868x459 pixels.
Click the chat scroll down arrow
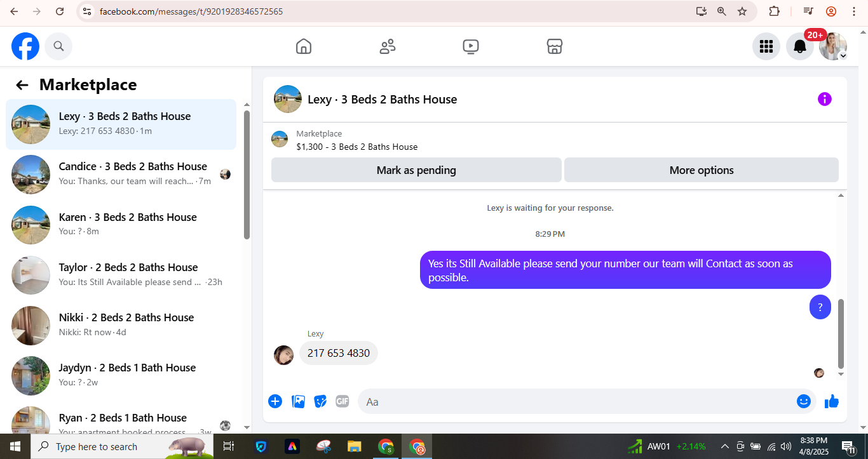point(841,375)
